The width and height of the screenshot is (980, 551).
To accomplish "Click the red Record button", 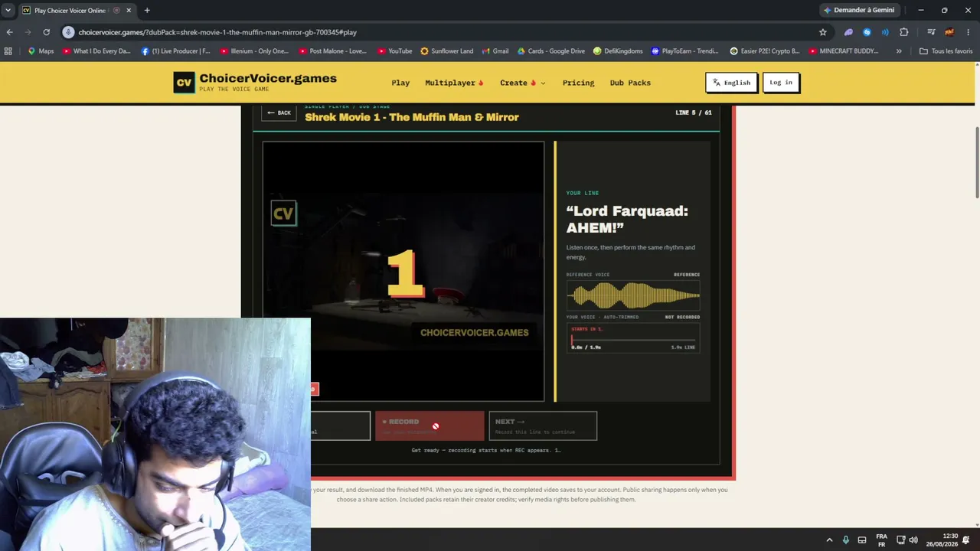I will pyautogui.click(x=430, y=425).
